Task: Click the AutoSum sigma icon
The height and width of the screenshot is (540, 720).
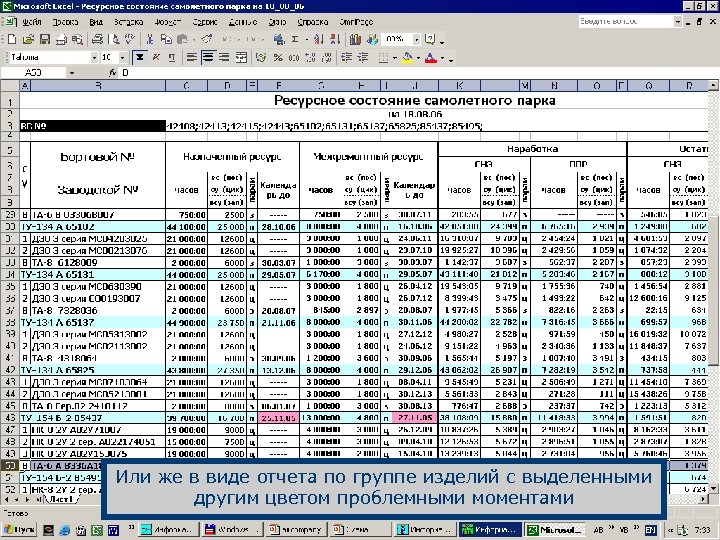Action: [295, 39]
